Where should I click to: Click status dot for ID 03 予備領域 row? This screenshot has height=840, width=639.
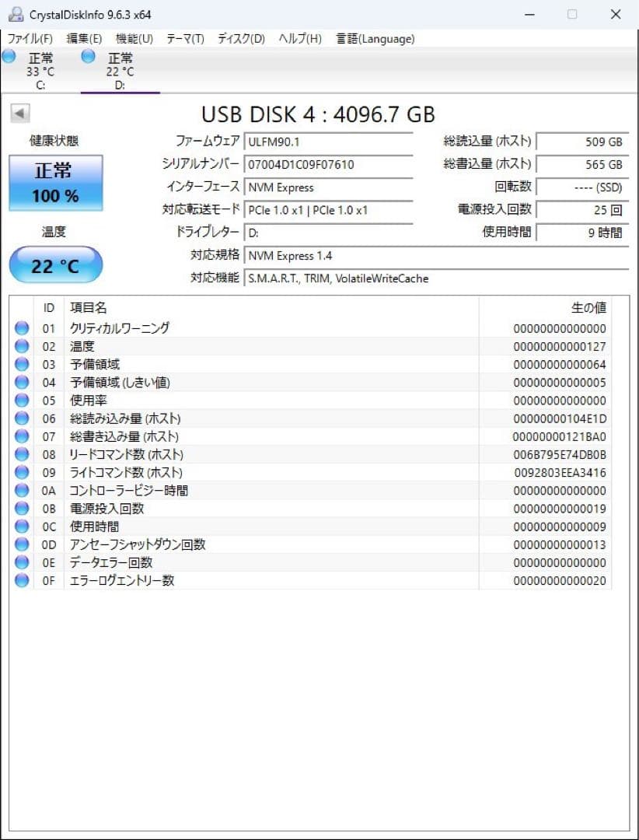click(22, 364)
